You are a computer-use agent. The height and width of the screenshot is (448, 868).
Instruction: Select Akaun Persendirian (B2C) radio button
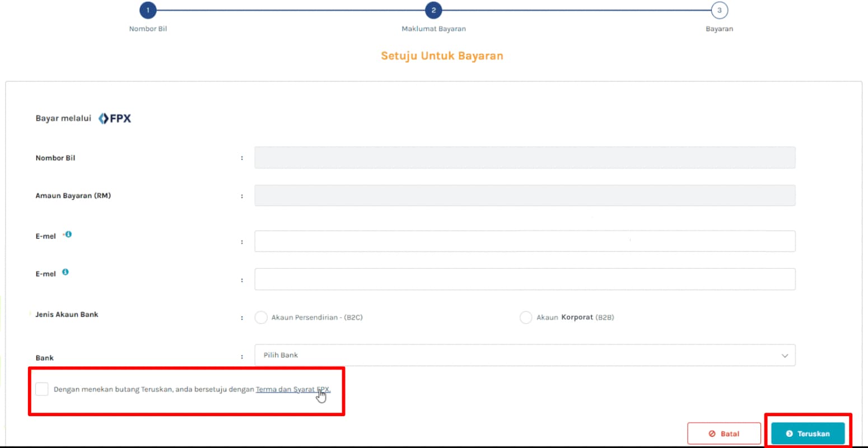pos(261,318)
